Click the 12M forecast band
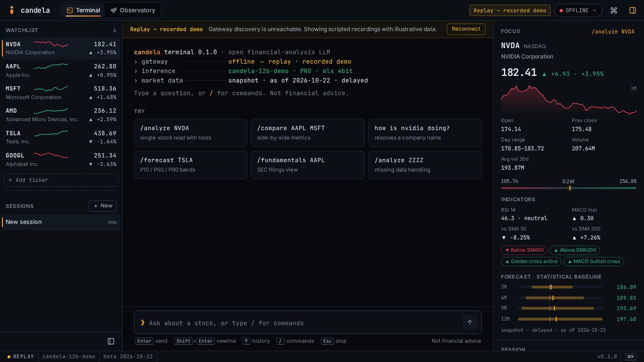This screenshot has width=644, height=362. coord(560,319)
